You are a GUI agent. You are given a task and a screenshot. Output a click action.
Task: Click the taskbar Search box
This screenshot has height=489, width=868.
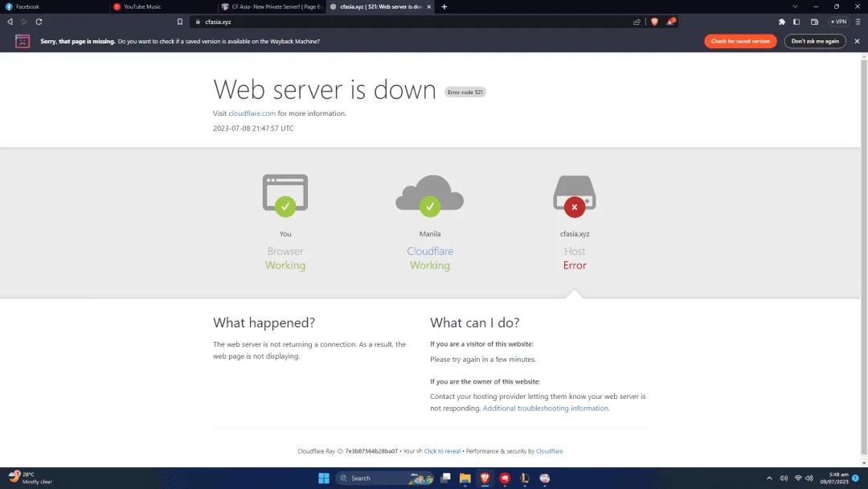pos(384,478)
